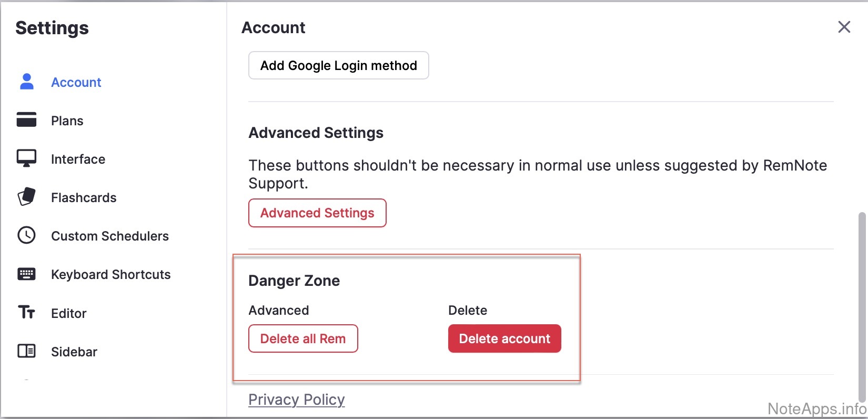Open the Custom Schedulers settings

coord(109,236)
